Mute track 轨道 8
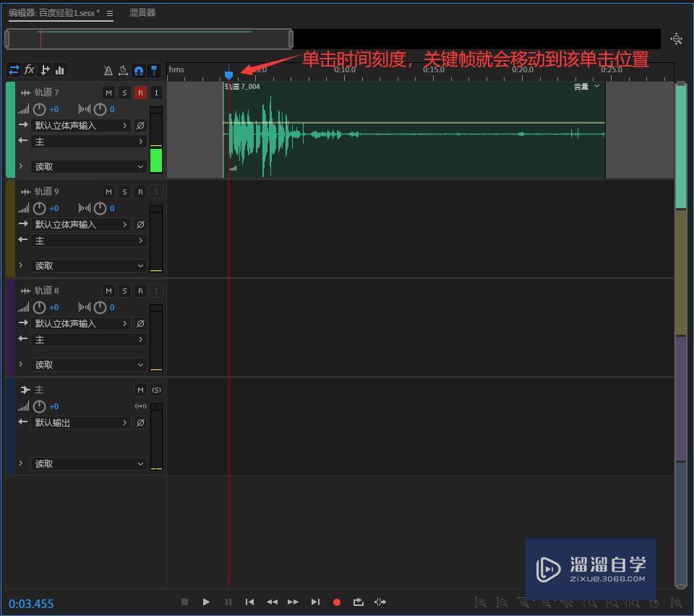This screenshot has height=616, width=694. click(108, 291)
